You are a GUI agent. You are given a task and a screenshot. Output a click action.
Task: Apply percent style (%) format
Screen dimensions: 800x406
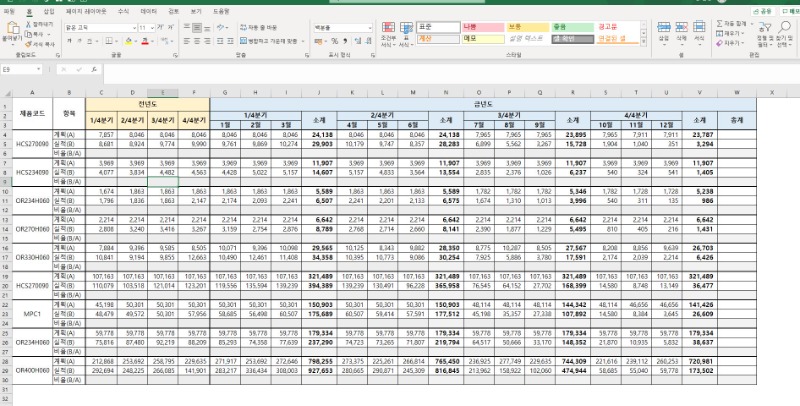pos(335,41)
